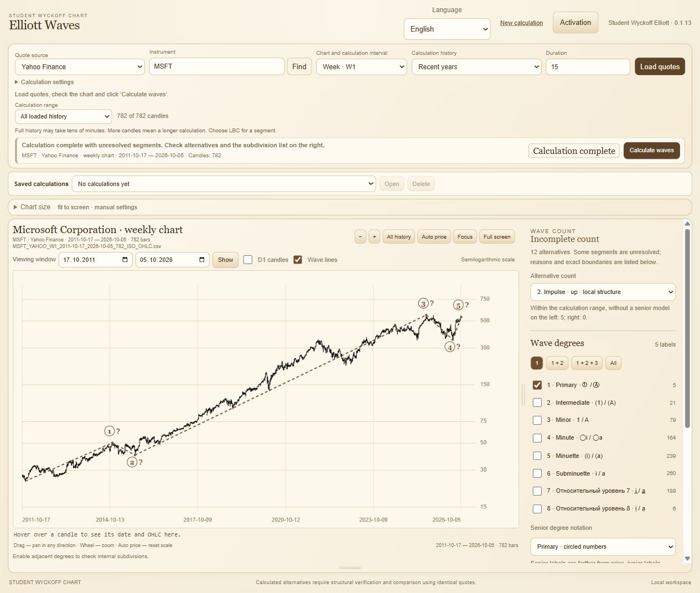Click the All history chart button

tap(398, 236)
